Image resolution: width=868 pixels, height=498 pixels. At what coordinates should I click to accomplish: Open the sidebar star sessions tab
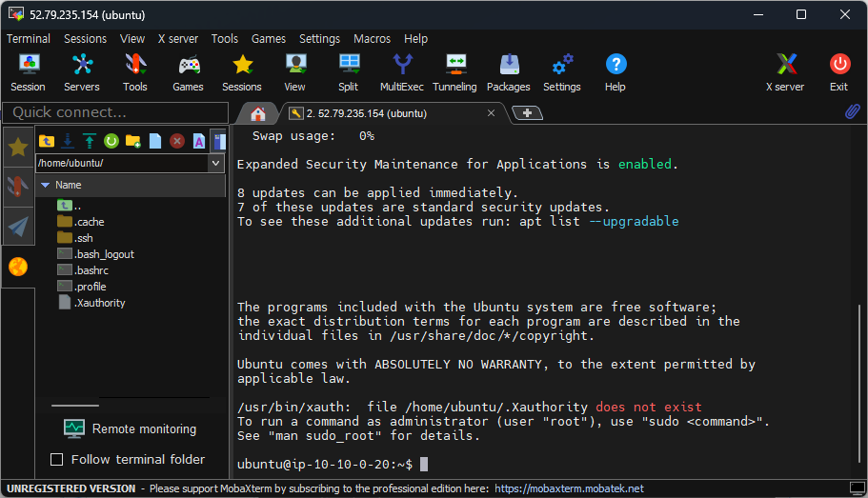pos(18,148)
